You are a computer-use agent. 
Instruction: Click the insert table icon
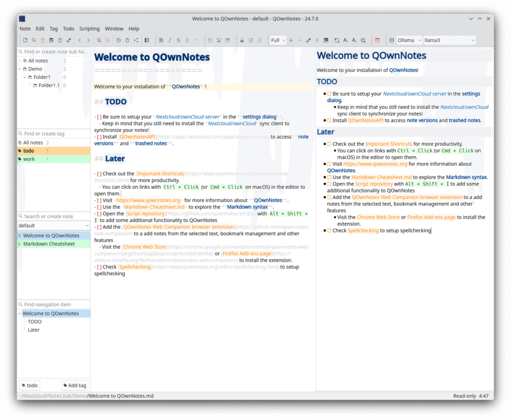(x=228, y=40)
